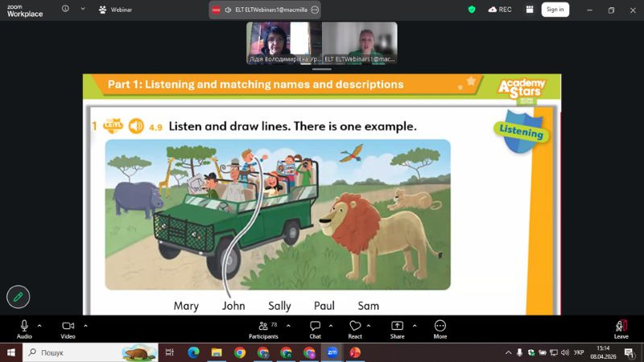The height and width of the screenshot is (362, 644).
Task: Select the ELT ELTWebinars1 video thumbnail
Action: coord(359,43)
